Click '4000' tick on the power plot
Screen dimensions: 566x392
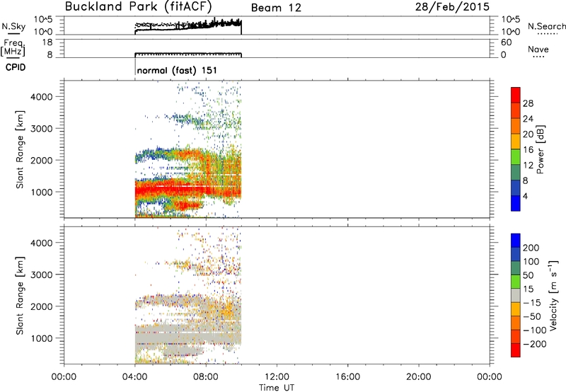42,97
